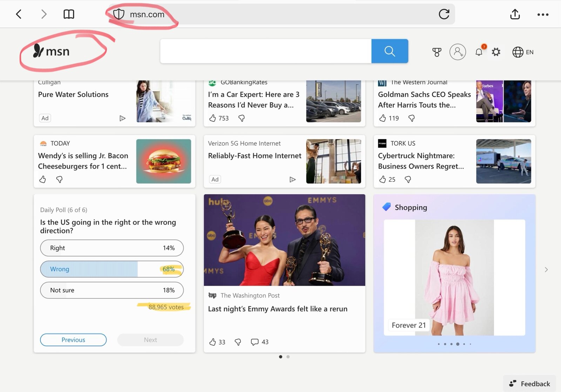Click the ad choices icon on Culligan ad
This screenshot has width=561, height=392.
coord(122,118)
